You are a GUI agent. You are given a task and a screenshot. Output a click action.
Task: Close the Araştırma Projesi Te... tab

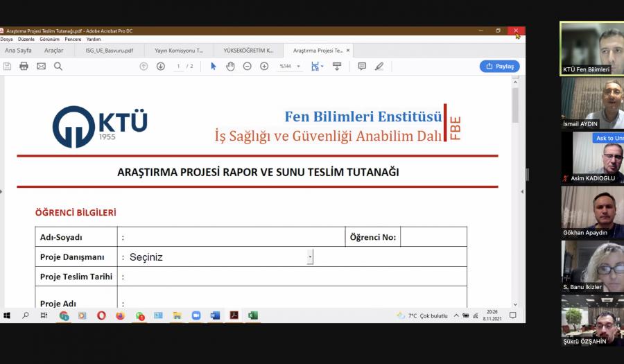click(x=348, y=51)
